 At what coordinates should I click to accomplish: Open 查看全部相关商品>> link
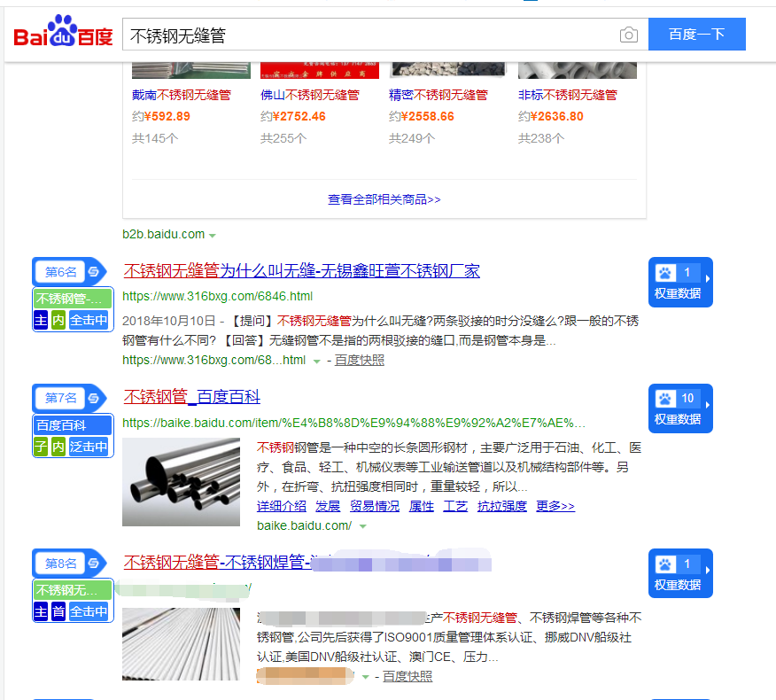click(384, 199)
